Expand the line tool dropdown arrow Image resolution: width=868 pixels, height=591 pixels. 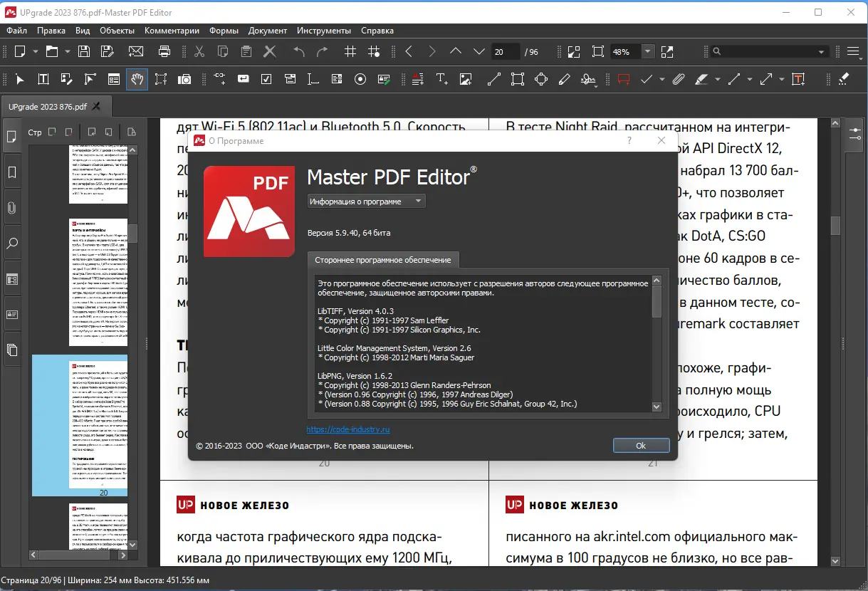(x=749, y=79)
